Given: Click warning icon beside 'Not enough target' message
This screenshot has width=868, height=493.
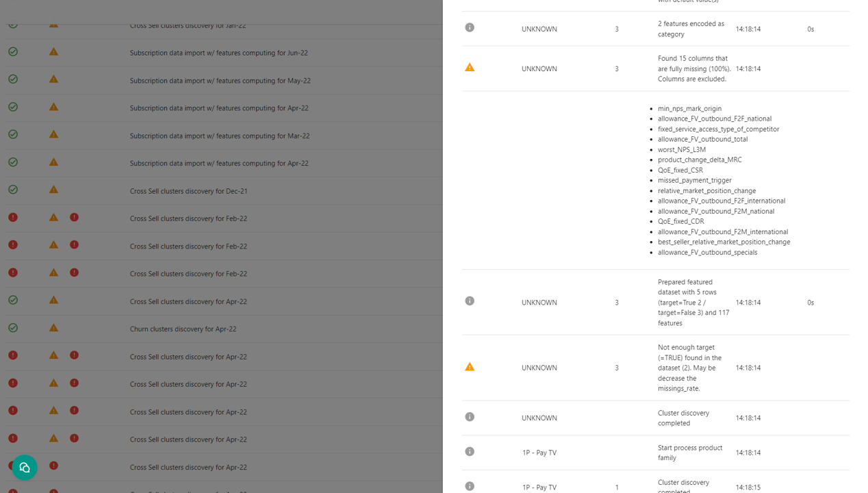Looking at the screenshot, I should pos(470,367).
